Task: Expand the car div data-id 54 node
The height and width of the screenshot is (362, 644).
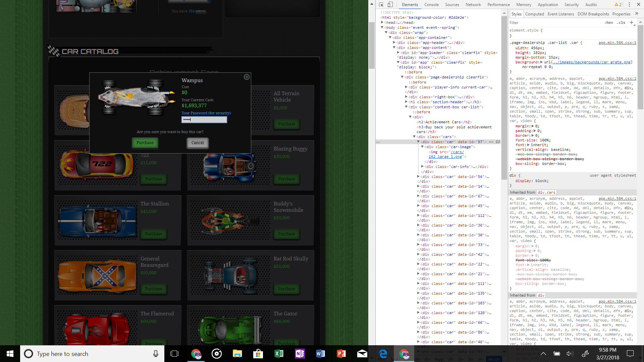Action: [x=418, y=177]
